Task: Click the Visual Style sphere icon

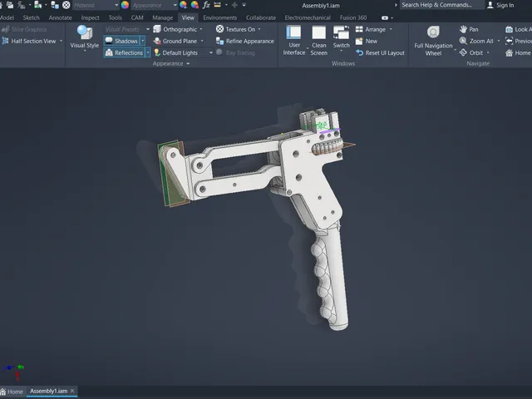Action: (85, 32)
